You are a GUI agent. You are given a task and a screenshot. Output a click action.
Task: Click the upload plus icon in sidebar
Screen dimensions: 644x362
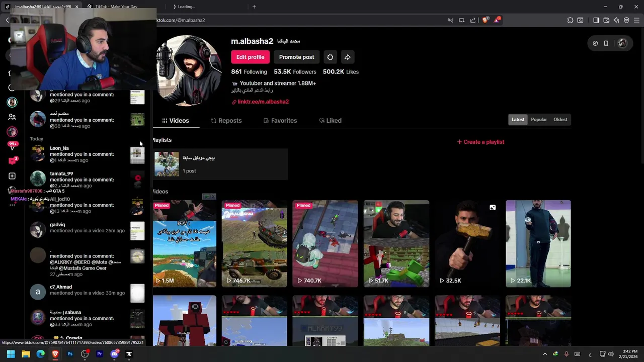(x=12, y=176)
